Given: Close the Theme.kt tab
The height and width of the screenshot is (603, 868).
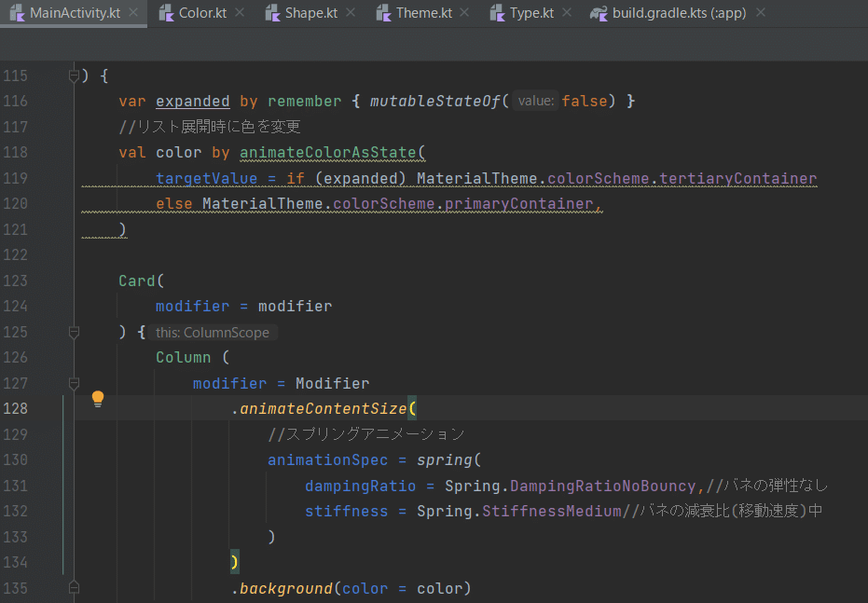Looking at the screenshot, I should [464, 12].
